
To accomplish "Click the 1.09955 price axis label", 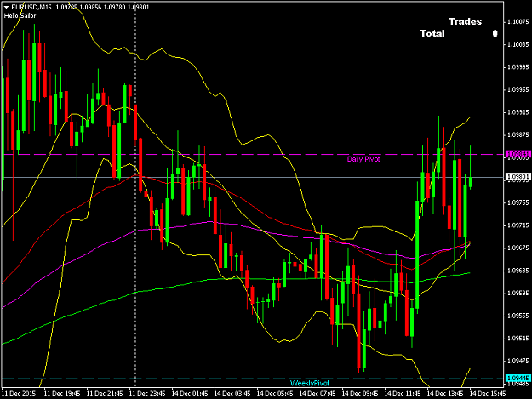I will point(518,90).
